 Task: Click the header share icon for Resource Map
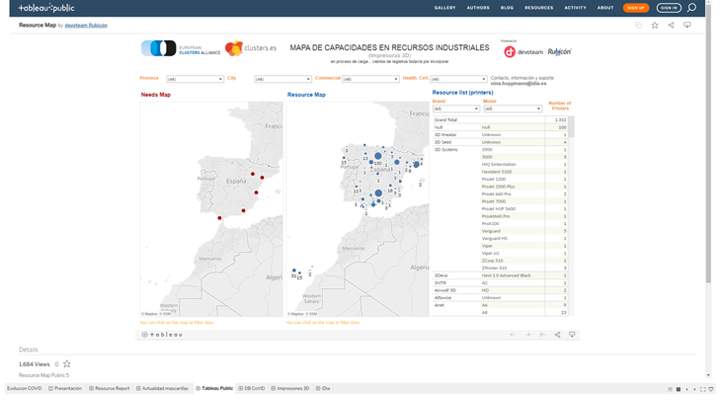pos(671,25)
